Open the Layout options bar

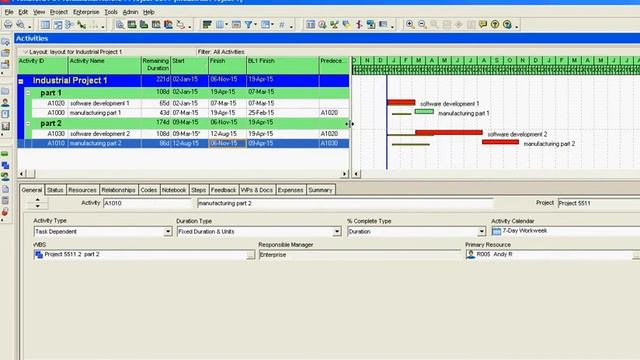click(73, 52)
